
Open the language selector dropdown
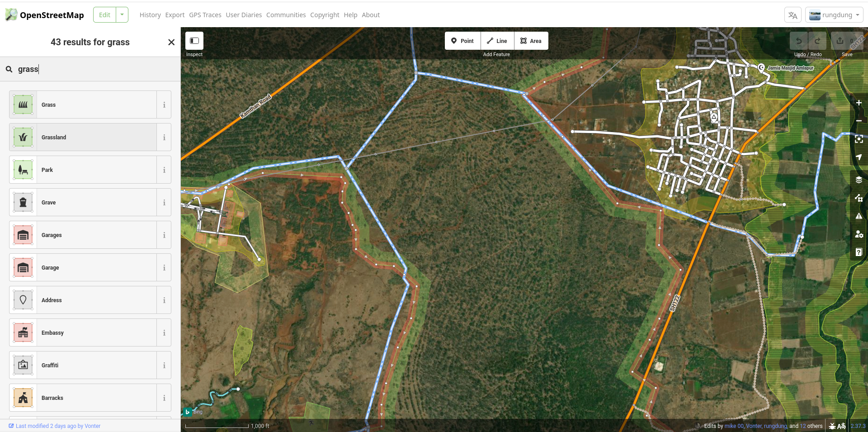tap(793, 15)
